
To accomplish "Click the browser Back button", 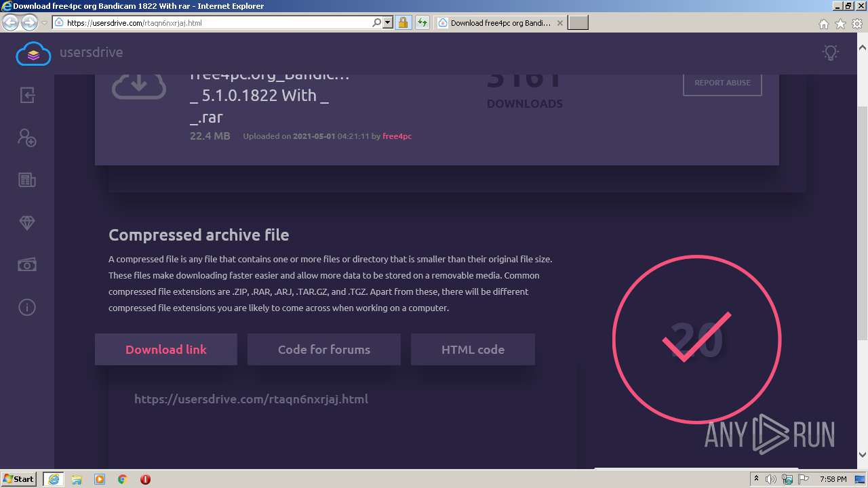I will 11,23.
